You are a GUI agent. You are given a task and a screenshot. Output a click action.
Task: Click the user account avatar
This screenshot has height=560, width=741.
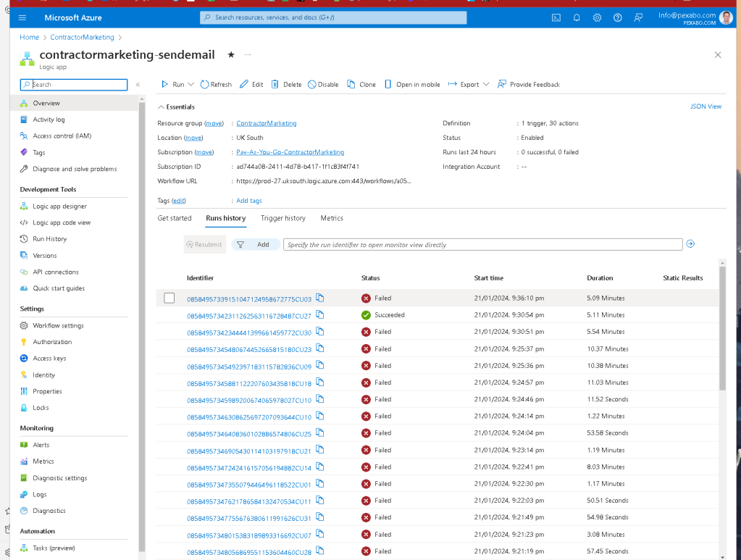pos(726,18)
